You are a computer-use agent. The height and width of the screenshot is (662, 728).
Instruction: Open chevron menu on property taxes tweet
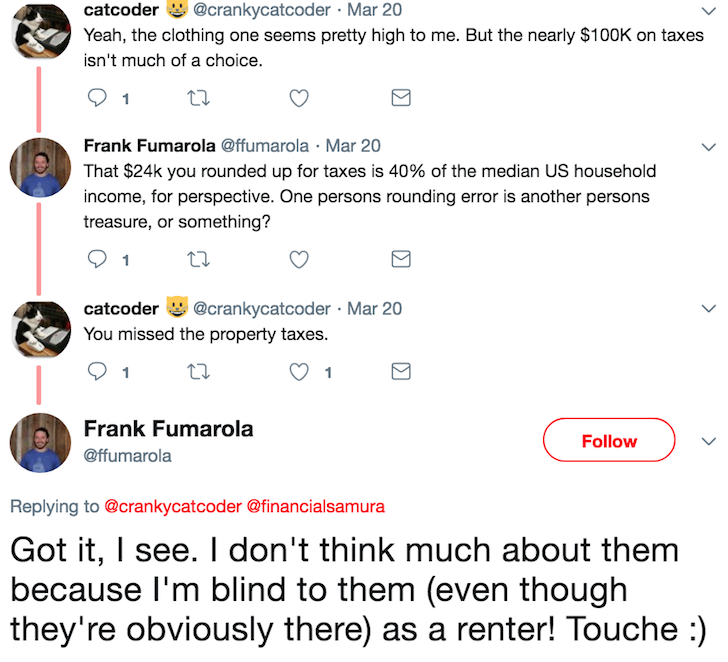pos(708,309)
